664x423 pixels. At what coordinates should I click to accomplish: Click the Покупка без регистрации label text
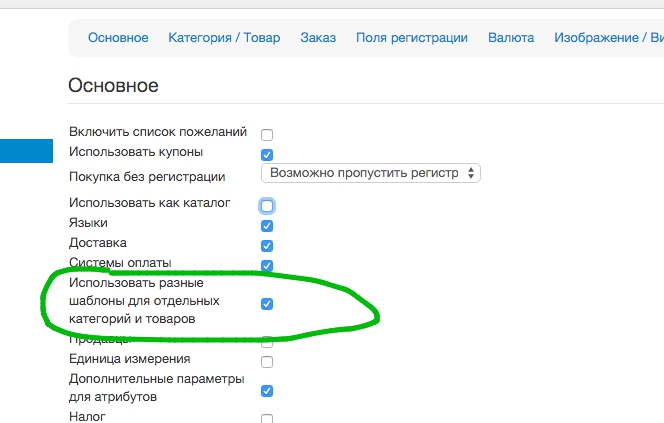[x=147, y=177]
